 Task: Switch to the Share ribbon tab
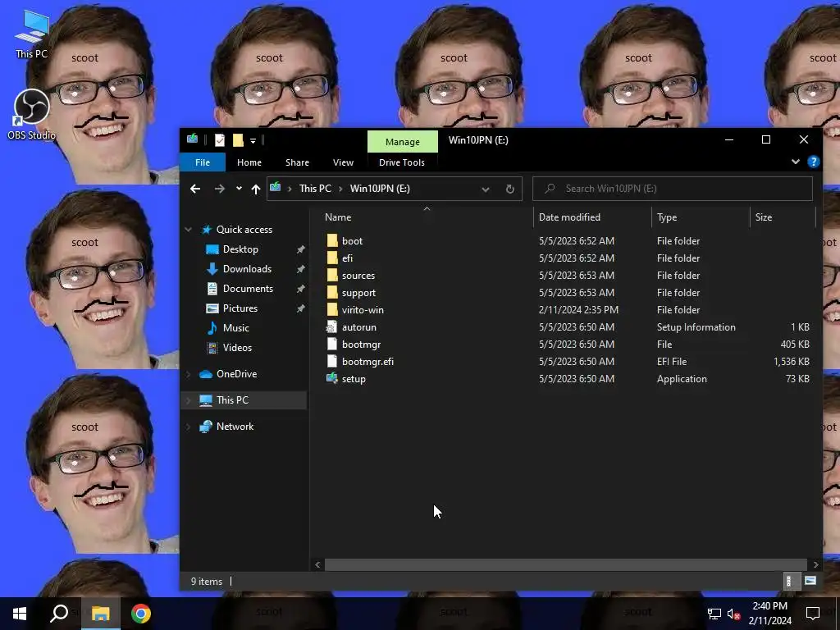click(x=297, y=162)
